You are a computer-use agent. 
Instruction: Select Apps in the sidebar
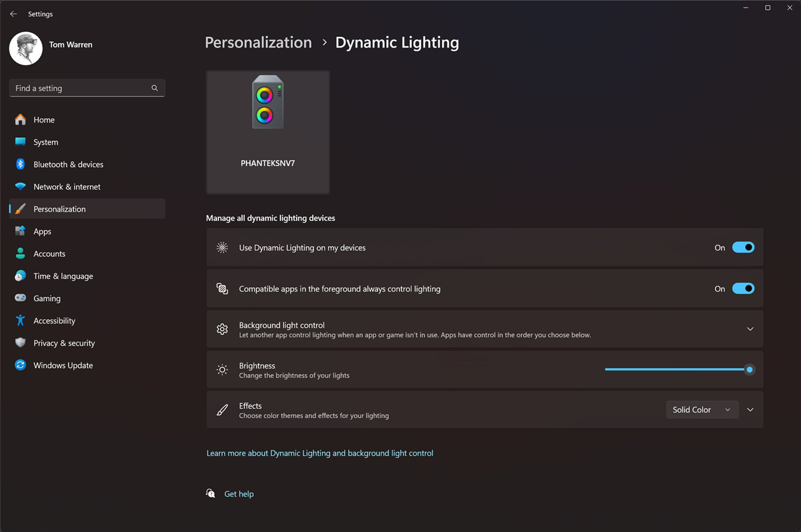(87, 231)
